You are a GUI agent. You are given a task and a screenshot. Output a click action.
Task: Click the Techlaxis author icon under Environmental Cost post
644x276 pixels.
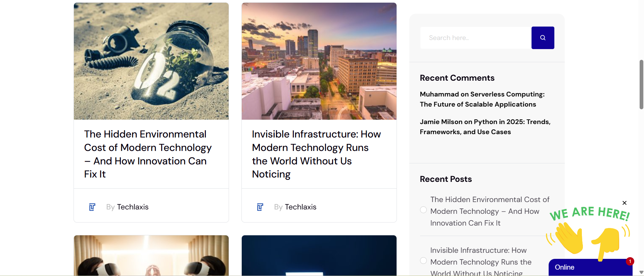coord(92,207)
